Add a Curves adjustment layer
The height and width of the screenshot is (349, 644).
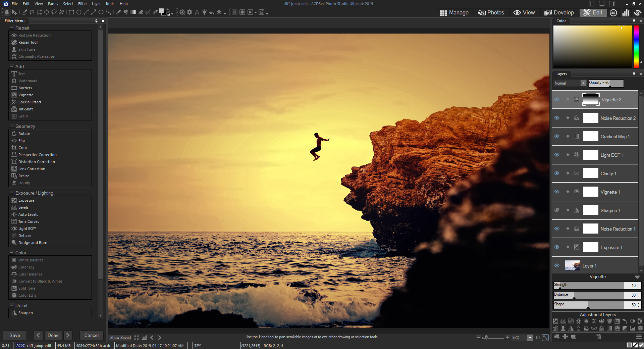[571, 321]
